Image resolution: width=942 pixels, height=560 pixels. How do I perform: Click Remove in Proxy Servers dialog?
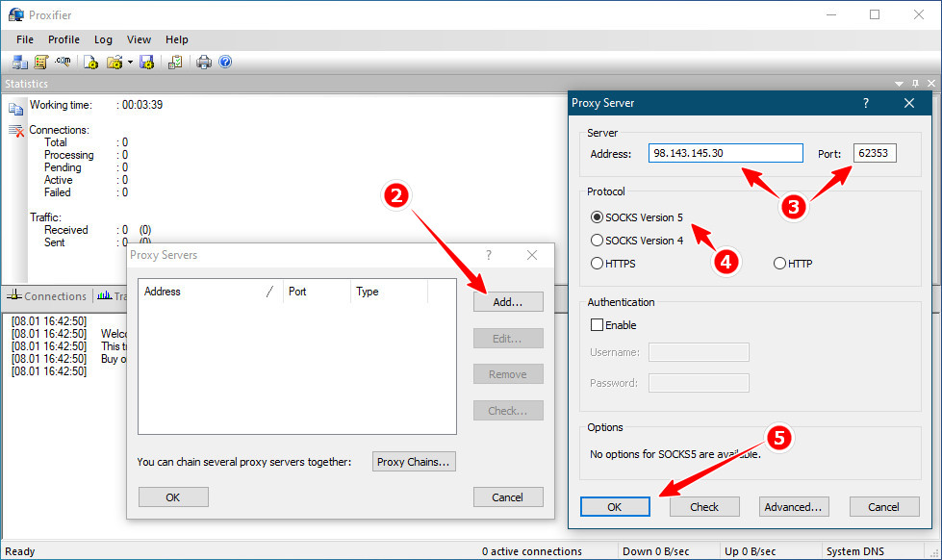pos(508,374)
